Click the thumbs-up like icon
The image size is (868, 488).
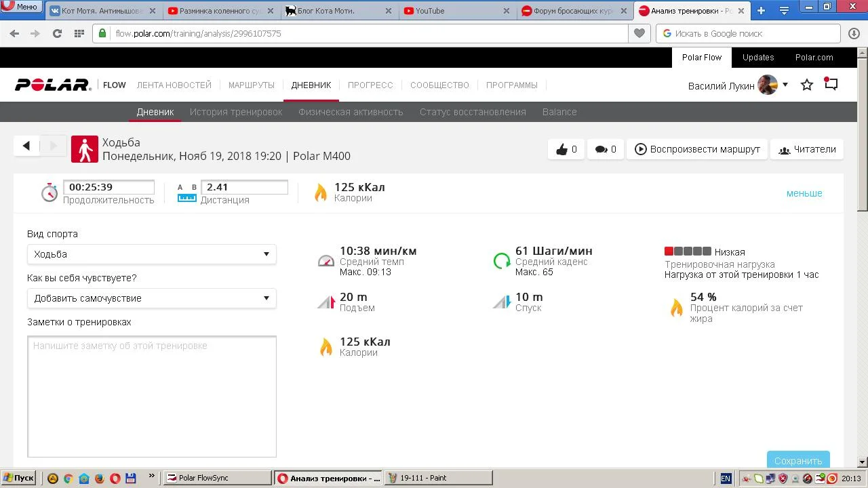(561, 150)
